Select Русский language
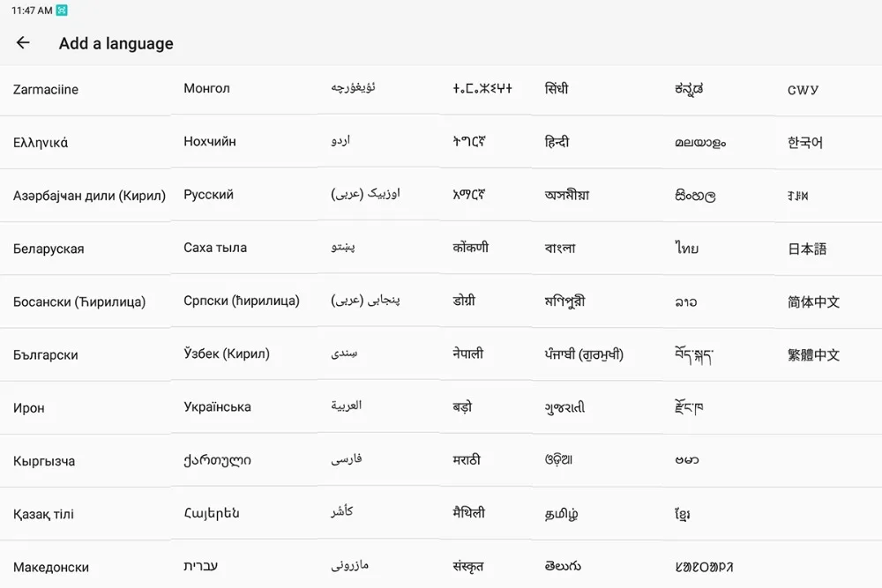Image resolution: width=882 pixels, height=588 pixels. tap(208, 195)
